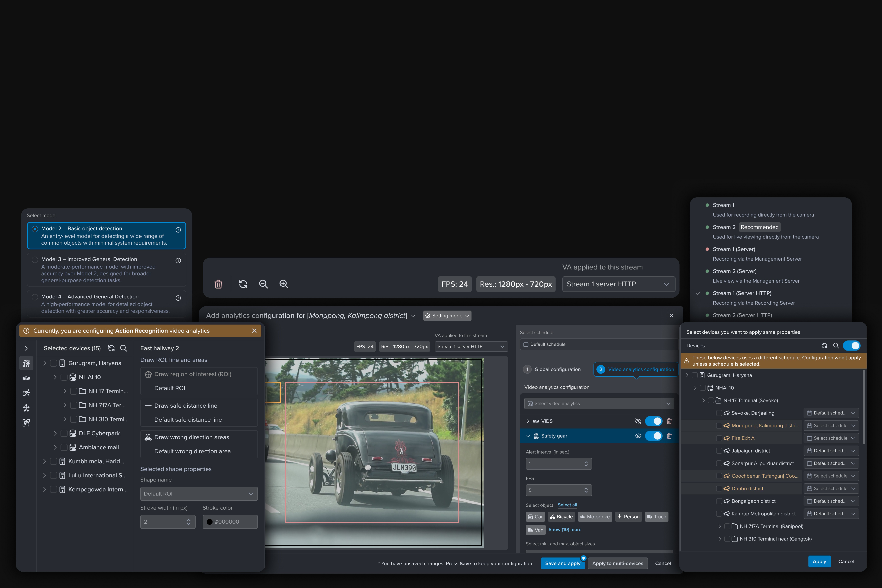The height and width of the screenshot is (588, 882).
Task: Check the Sevoke, Darjeeling device checkbox
Action: (x=719, y=413)
